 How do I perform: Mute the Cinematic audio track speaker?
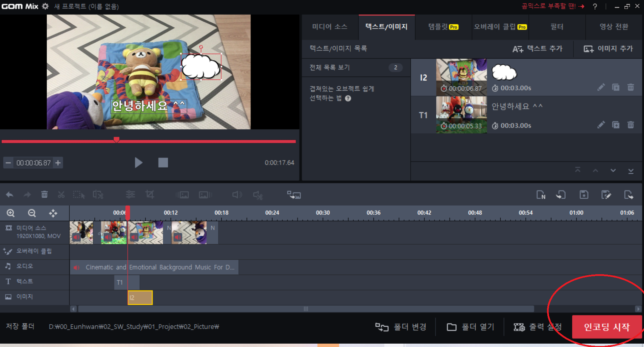coord(77,267)
